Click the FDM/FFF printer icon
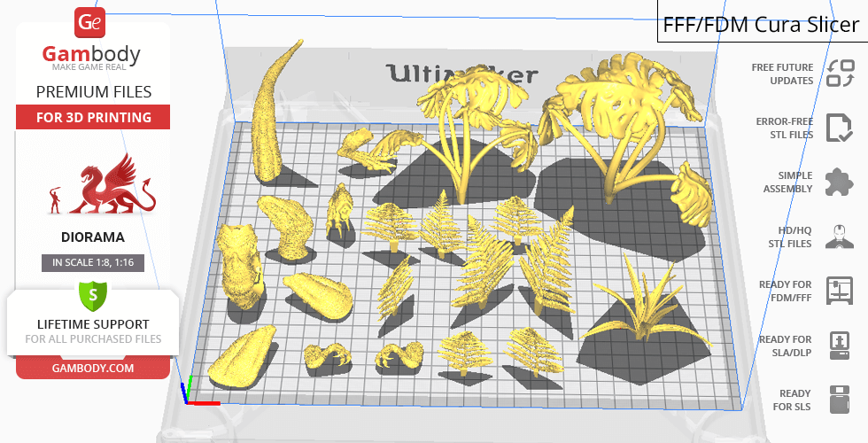This screenshot has height=443, width=868. click(839, 291)
